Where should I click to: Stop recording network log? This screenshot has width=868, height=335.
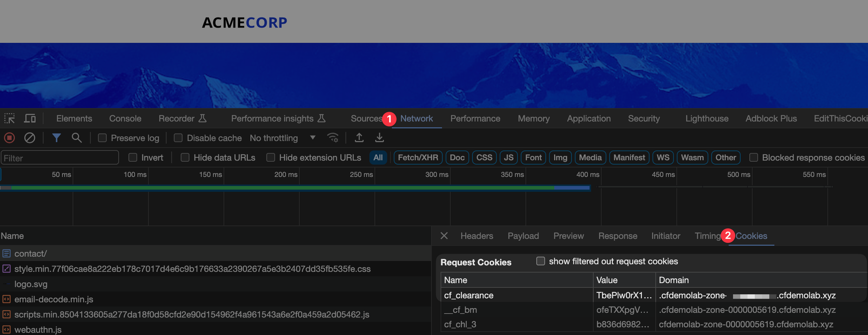coord(10,138)
